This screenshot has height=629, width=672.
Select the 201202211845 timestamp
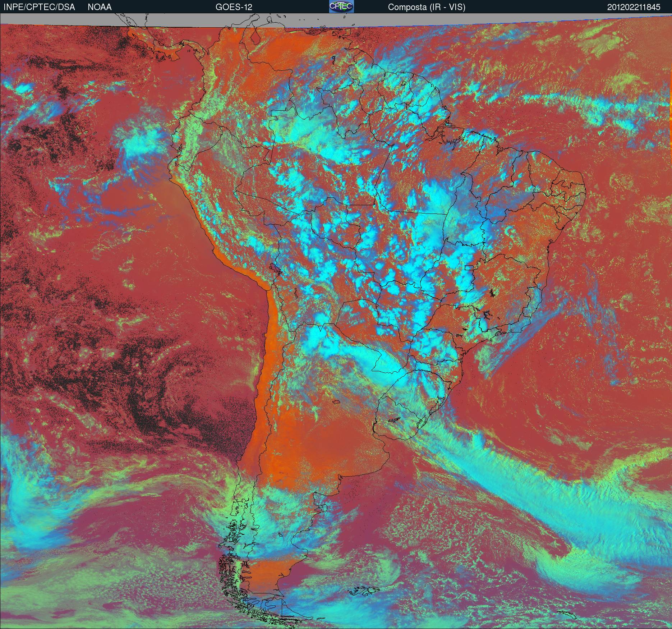click(x=634, y=7)
